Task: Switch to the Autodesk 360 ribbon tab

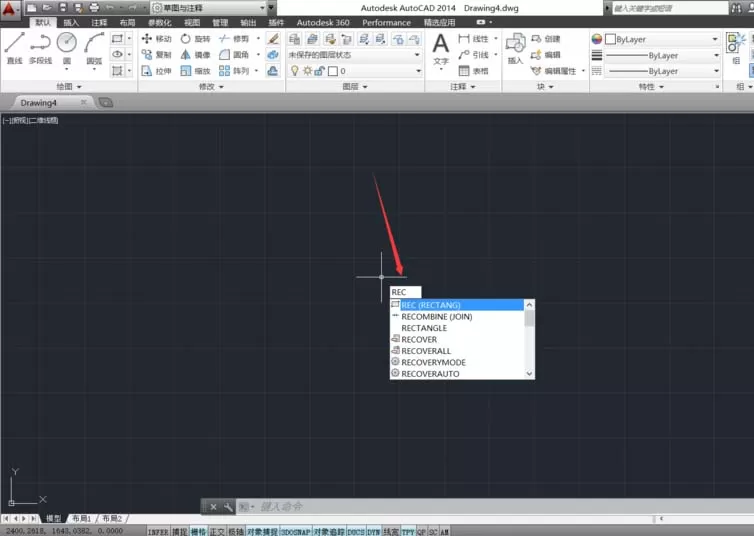Action: (x=323, y=23)
